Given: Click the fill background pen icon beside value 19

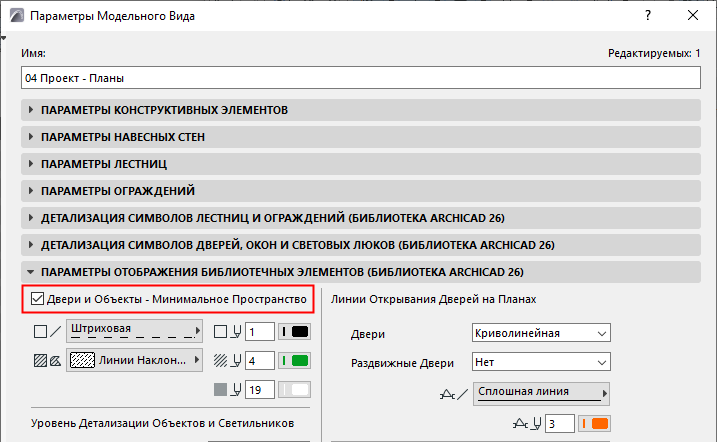Looking at the screenshot, I should pos(228,390).
